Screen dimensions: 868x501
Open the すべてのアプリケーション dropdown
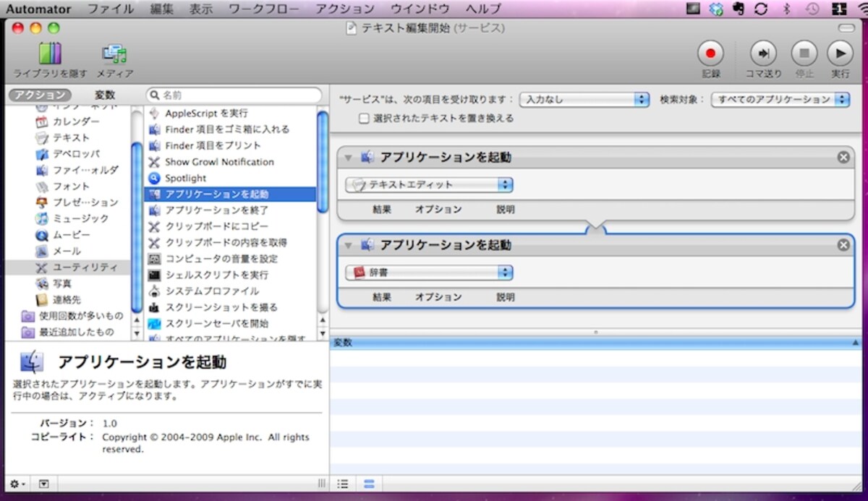(x=780, y=100)
